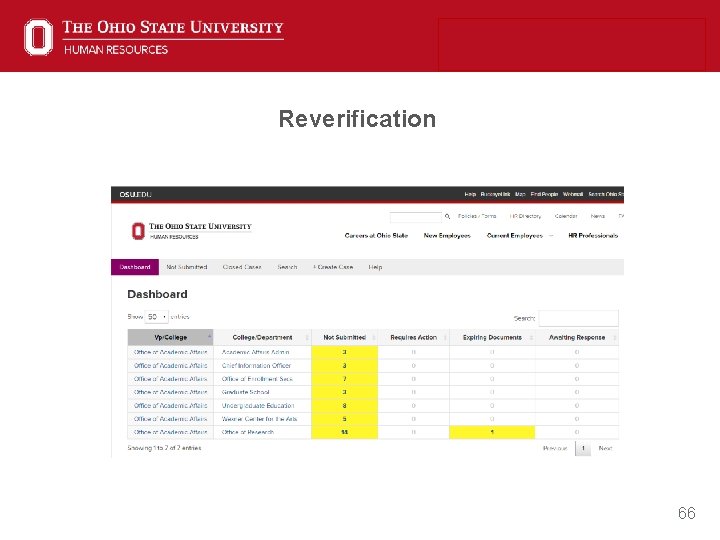This screenshot has height=540, width=720.
Task: Click the yellow Expiring Documents cell for Office of Research
Action: tap(492, 432)
